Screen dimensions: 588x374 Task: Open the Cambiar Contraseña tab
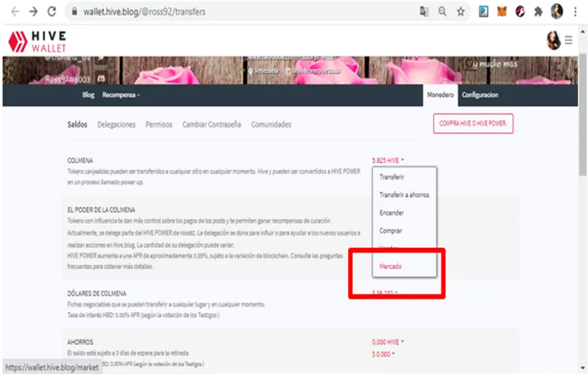[x=212, y=125]
